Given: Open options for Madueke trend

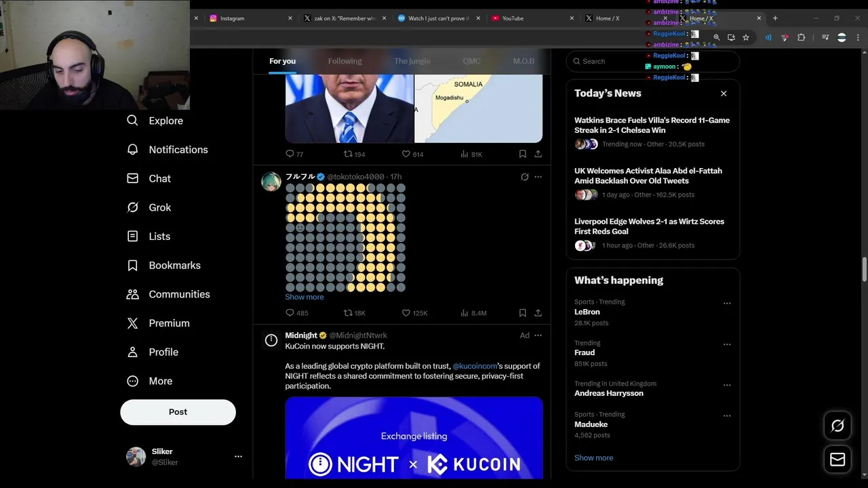Looking at the screenshot, I should point(727,416).
